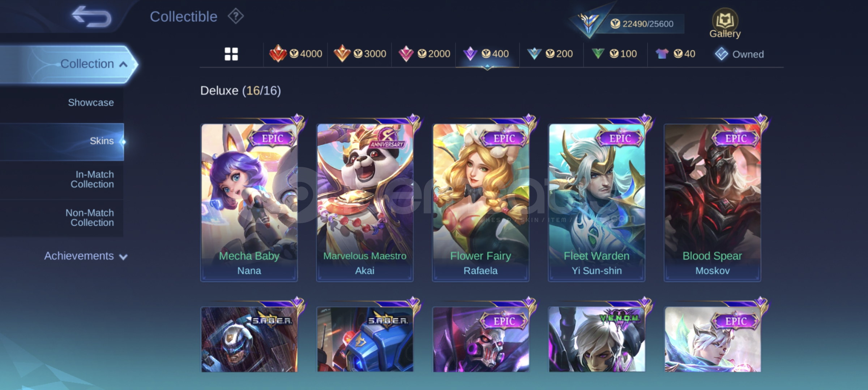Open Blood Spear Moskov skin card
Viewport: 868px width, 390px height.
pos(713,202)
